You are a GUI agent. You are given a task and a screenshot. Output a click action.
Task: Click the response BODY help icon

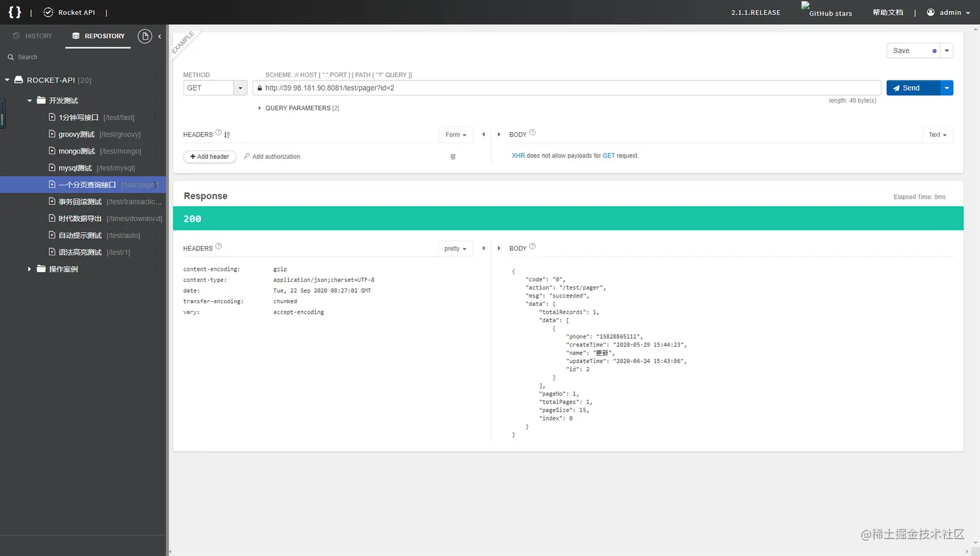click(532, 246)
